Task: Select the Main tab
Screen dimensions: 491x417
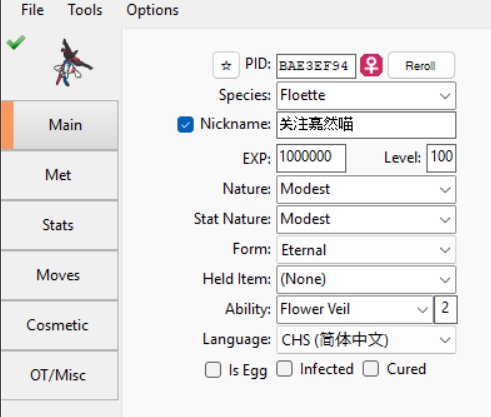Action: tap(60, 125)
